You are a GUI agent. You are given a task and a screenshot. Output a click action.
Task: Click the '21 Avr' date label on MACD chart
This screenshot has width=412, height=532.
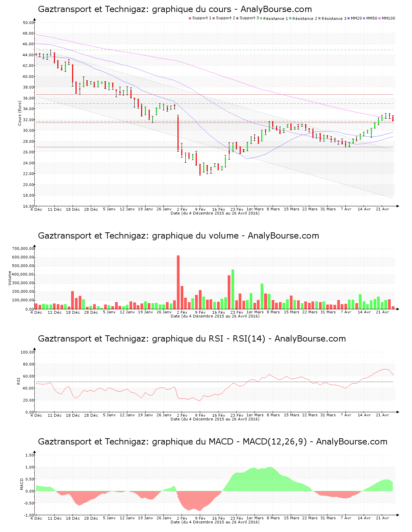pyautogui.click(x=382, y=518)
